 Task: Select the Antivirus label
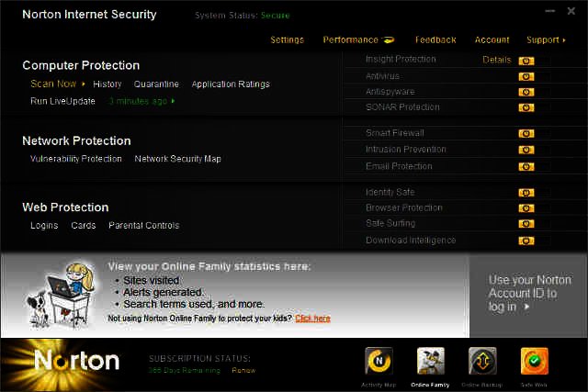click(382, 76)
